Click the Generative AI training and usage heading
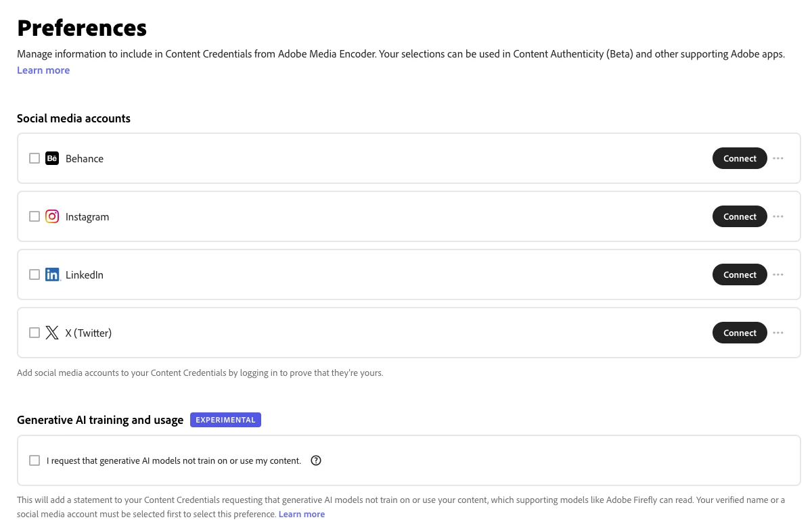This screenshot has width=812, height=528. coord(100,420)
